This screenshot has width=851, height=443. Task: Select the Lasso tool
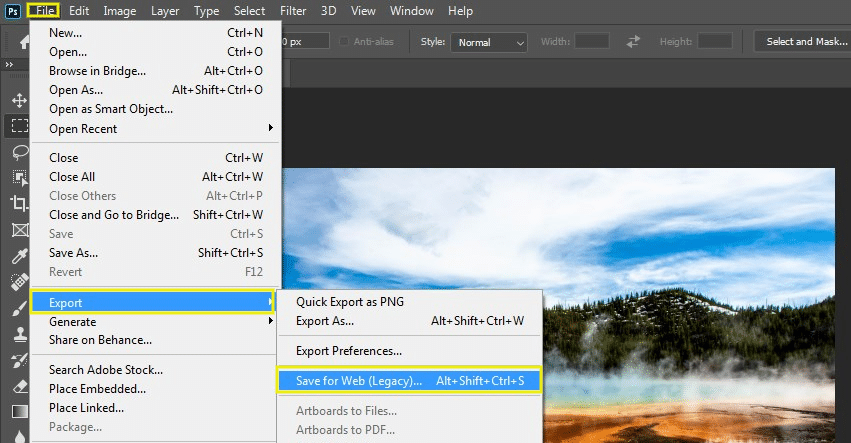pyautogui.click(x=20, y=152)
